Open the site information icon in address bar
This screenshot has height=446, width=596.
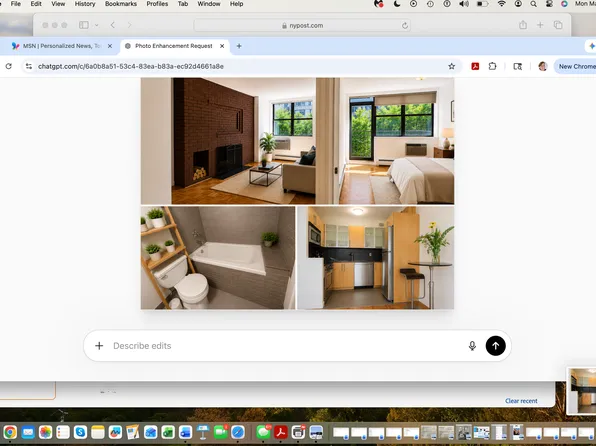point(29,66)
